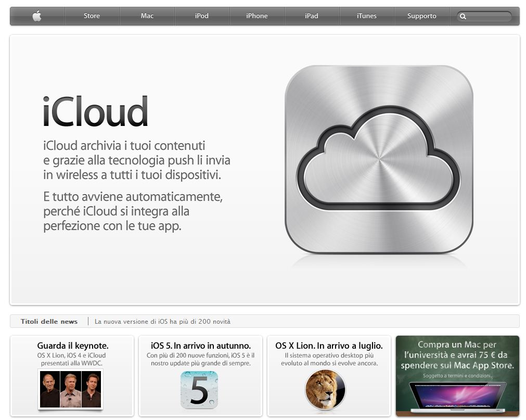This screenshot has width=526, height=420.
Task: Open 'iOS 5. In arrivo in autunno' link
Action: (201, 346)
